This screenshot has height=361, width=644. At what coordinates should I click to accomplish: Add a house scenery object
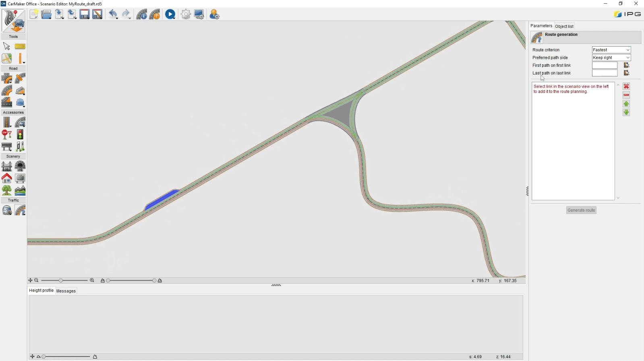[x=7, y=178]
